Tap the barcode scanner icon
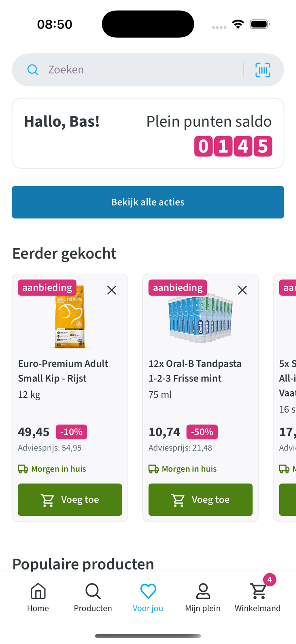 coord(262,70)
